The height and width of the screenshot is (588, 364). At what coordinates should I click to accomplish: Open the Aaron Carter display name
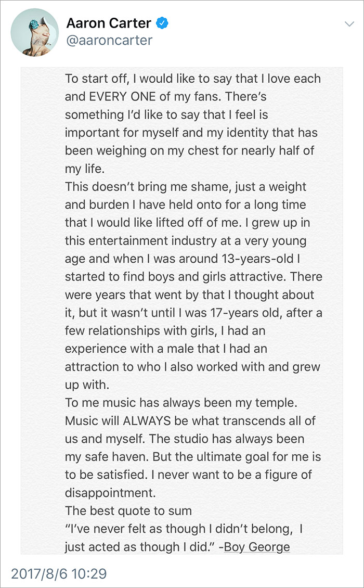pos(109,23)
